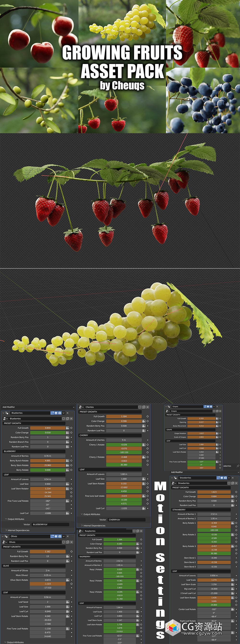The width and height of the screenshot is (240, 644).
Task: Open the Blueberries node group browse icon
Action: tap(5, 419)
